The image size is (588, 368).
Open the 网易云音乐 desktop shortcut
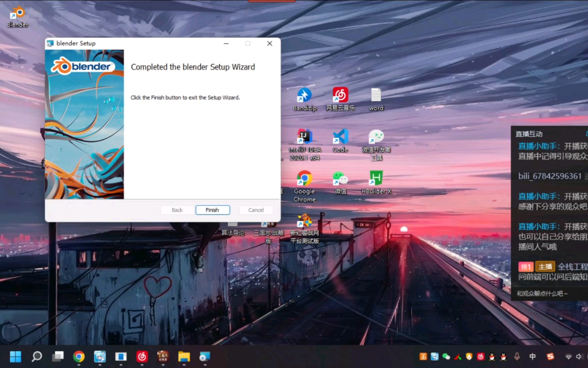point(340,99)
